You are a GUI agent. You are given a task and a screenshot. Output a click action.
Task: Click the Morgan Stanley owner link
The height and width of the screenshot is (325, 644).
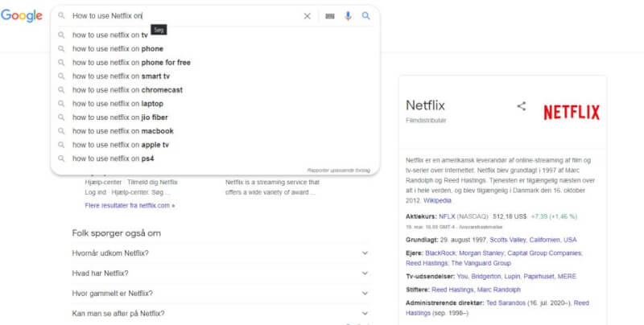point(481,253)
